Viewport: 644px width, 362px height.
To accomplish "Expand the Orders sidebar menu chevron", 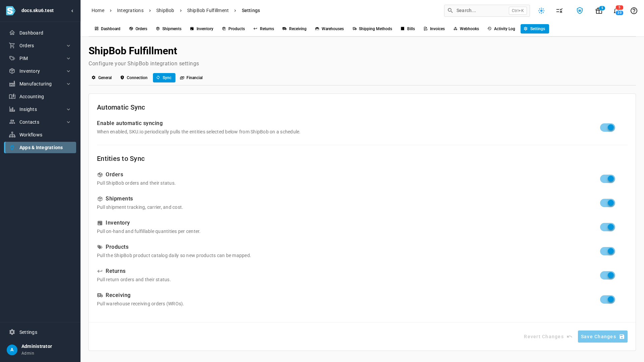I will pyautogui.click(x=68, y=46).
